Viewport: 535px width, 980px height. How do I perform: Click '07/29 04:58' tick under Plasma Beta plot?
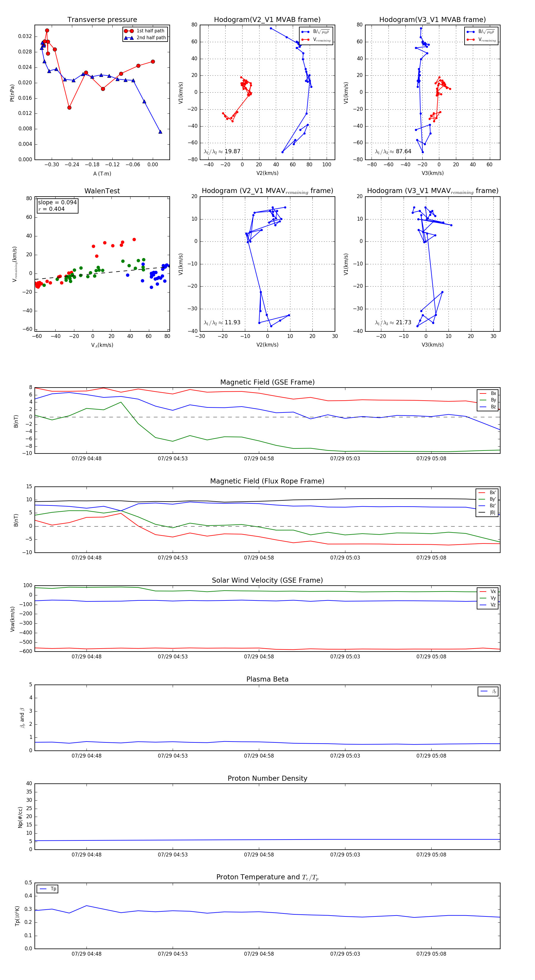click(259, 755)
